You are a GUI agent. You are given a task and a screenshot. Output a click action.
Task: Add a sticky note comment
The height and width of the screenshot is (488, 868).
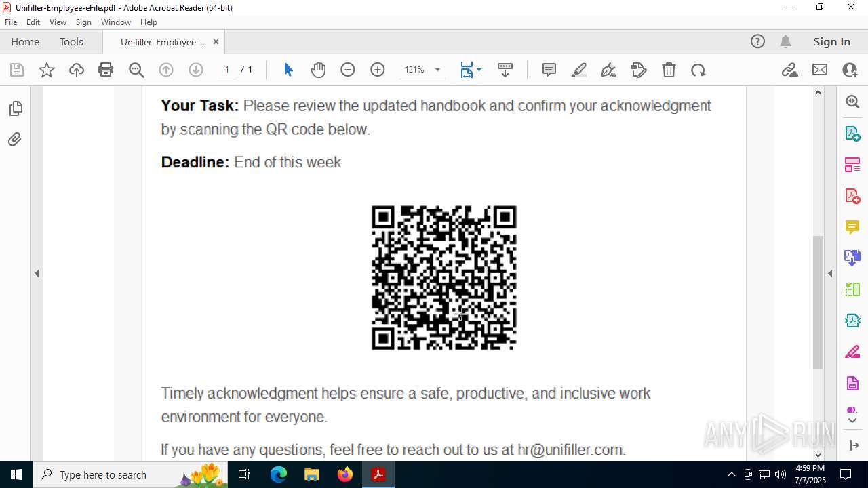(549, 70)
